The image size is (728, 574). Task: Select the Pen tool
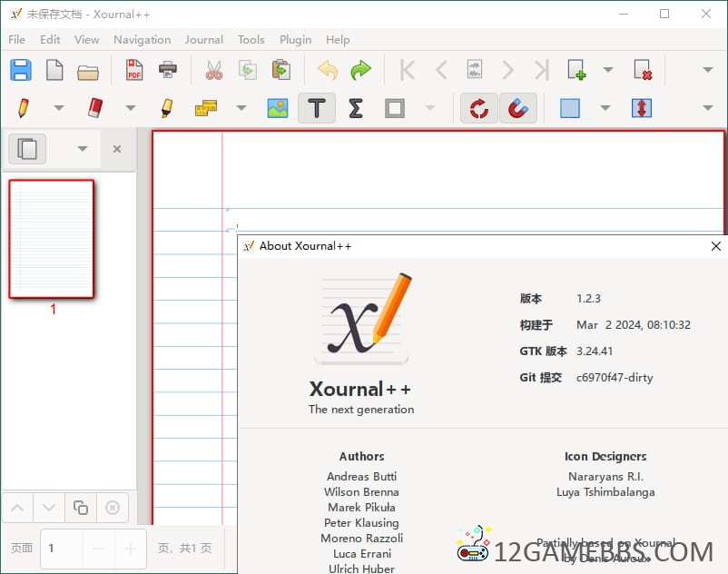pyautogui.click(x=24, y=108)
